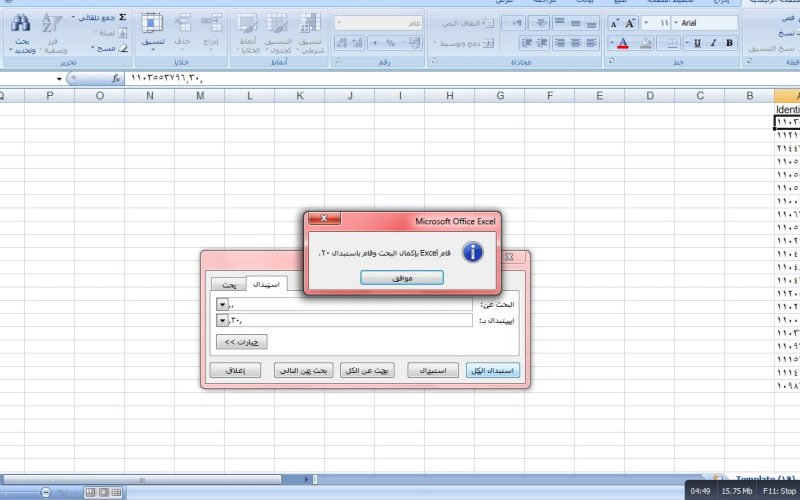
Task: Open the Name Box dropdown arrow
Action: [59, 79]
